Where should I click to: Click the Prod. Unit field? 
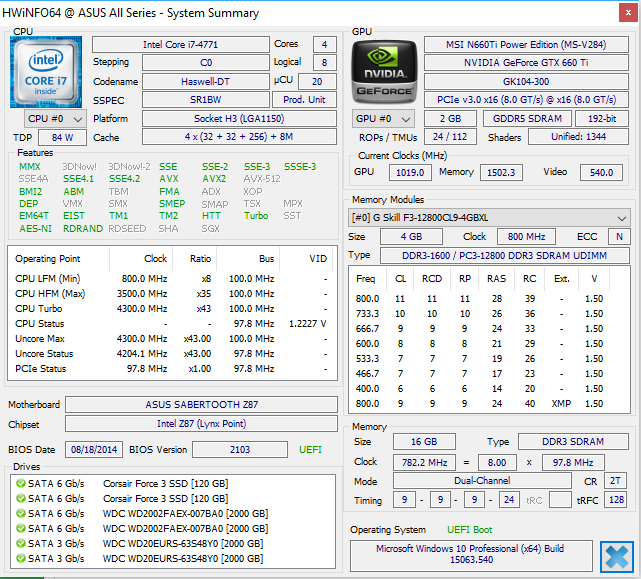point(305,100)
